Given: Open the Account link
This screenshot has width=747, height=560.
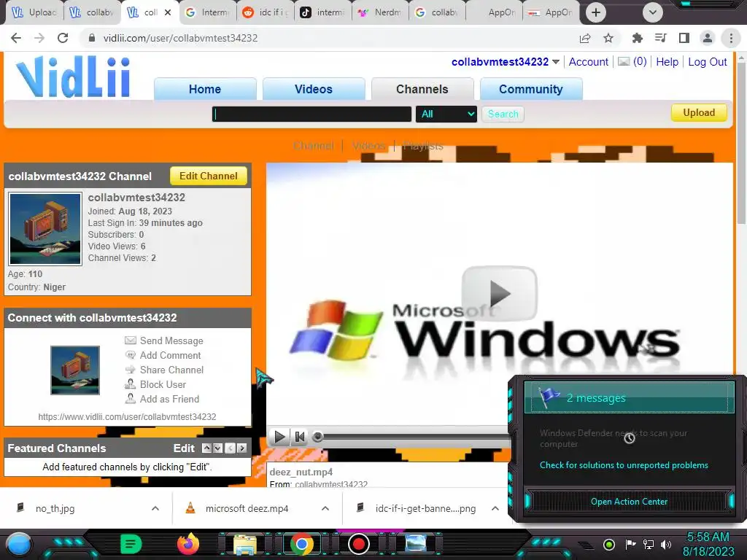Looking at the screenshot, I should [x=589, y=62].
